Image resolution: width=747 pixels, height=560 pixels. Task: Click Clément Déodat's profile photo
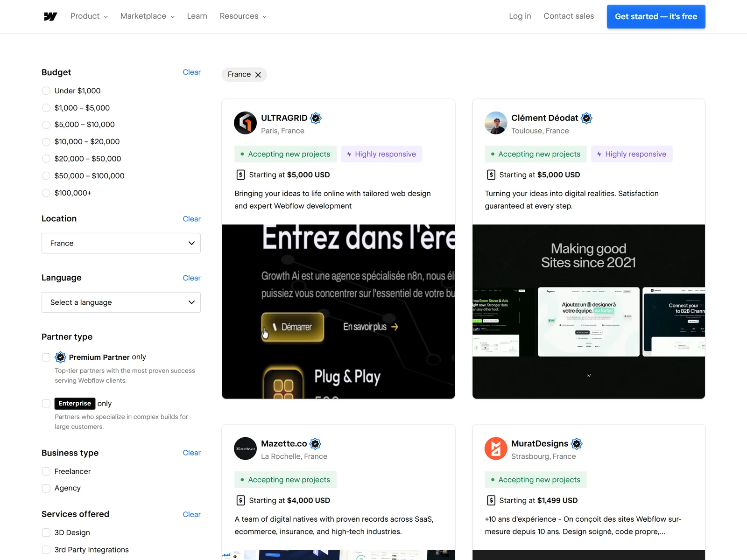pyautogui.click(x=496, y=123)
